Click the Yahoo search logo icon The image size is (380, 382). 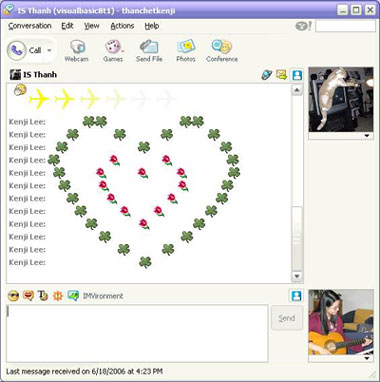pos(303,26)
